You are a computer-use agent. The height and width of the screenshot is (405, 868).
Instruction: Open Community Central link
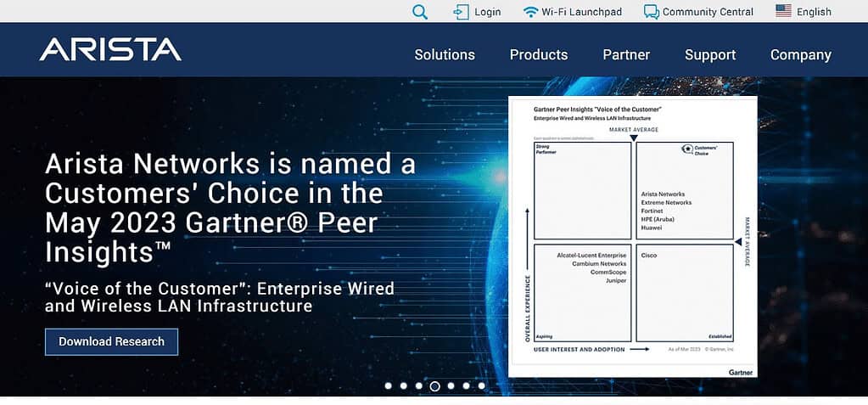[x=708, y=12]
